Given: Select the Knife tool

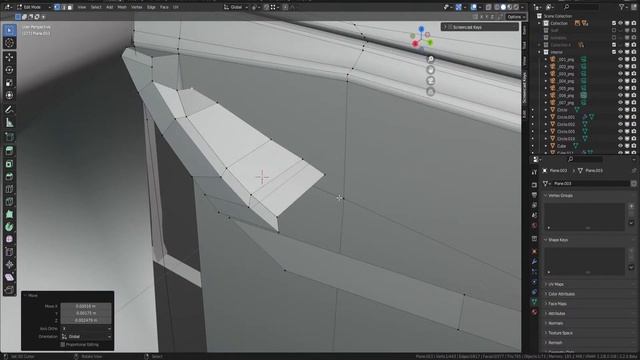Looking at the screenshot, I should (x=9, y=202).
